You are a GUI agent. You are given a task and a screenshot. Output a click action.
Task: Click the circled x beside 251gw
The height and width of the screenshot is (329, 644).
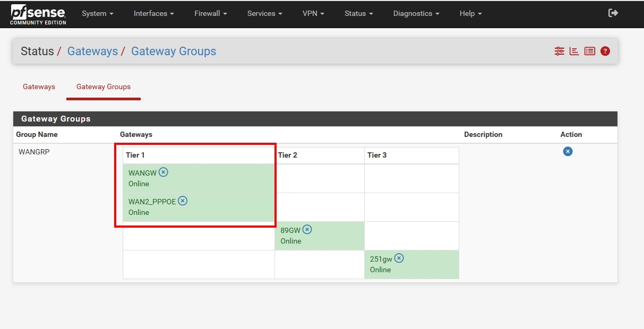tap(399, 258)
